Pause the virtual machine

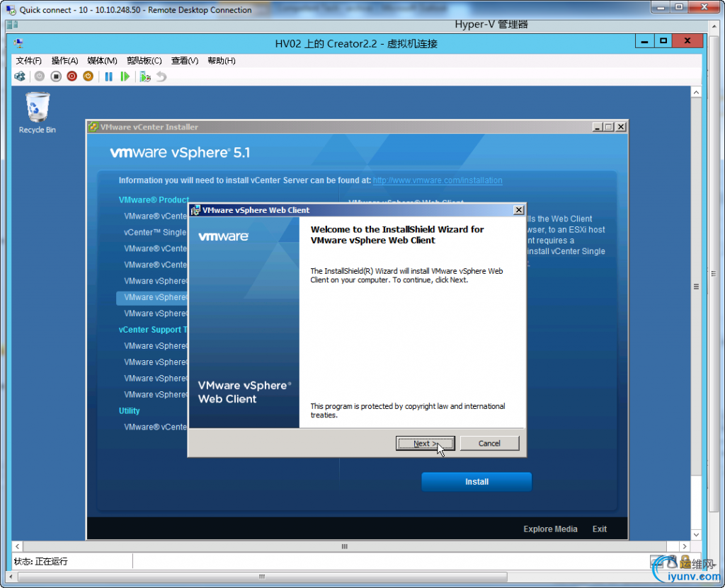pyautogui.click(x=108, y=76)
